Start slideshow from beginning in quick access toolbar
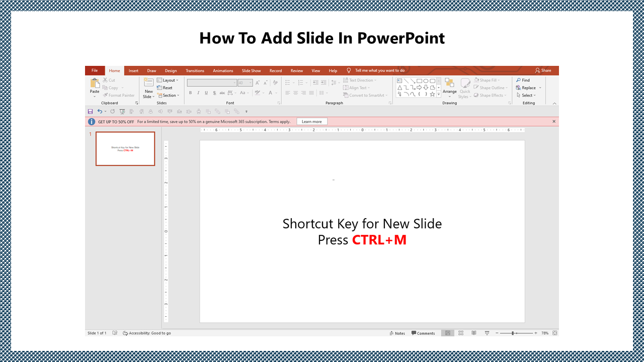Screen dimensions: 644x362 click(x=122, y=111)
